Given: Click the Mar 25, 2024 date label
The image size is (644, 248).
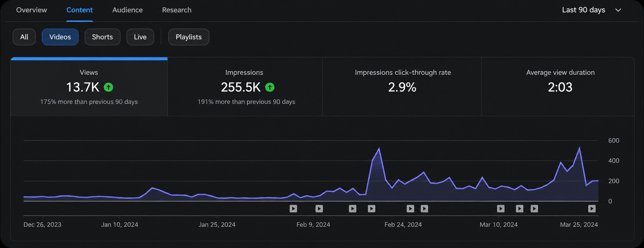Looking at the screenshot, I should [579, 225].
